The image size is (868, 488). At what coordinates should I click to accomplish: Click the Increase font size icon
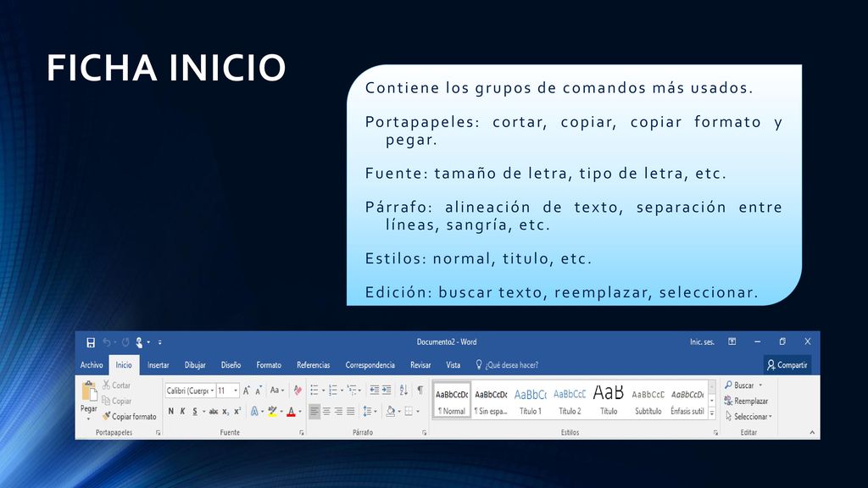[247, 391]
